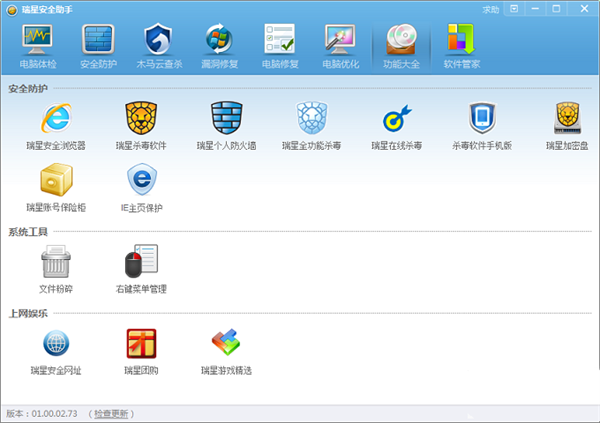The height and width of the screenshot is (423, 600).
Task: Go to 漏洞修复 vulnerability repair
Action: [x=220, y=47]
